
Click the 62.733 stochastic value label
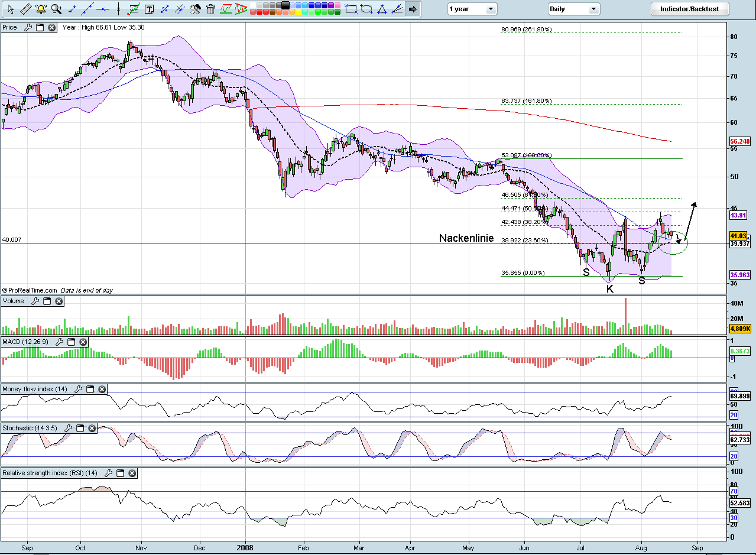pyautogui.click(x=739, y=440)
